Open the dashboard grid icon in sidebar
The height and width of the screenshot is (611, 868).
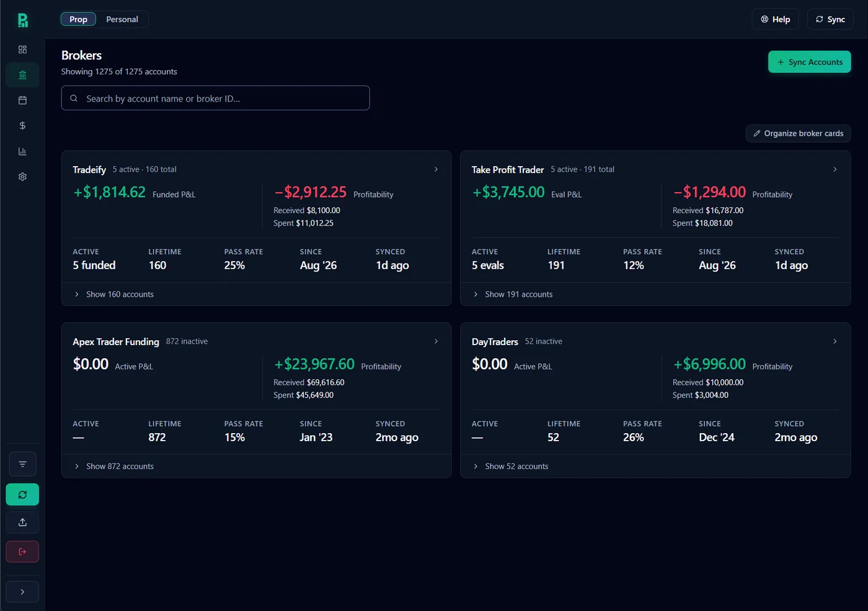tap(22, 50)
